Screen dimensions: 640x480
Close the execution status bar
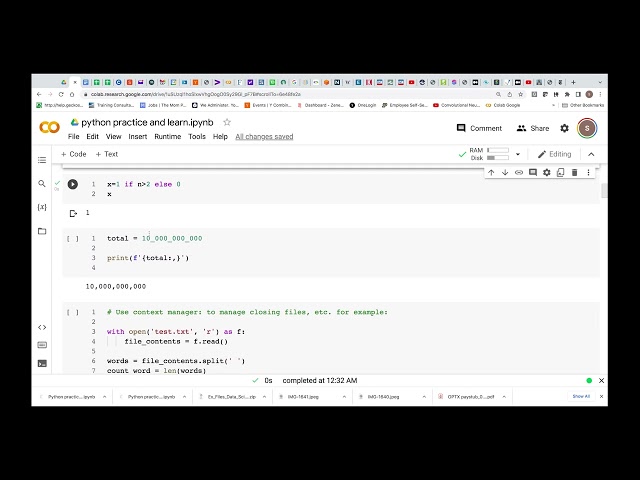click(x=601, y=380)
